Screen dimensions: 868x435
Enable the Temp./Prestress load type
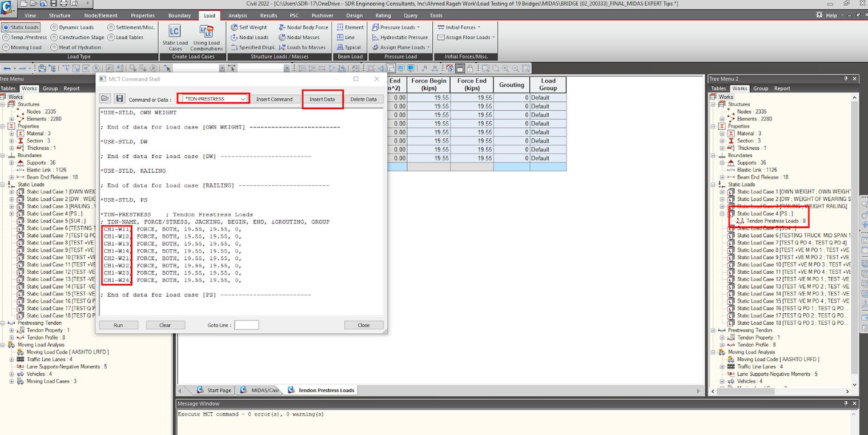[x=6, y=37]
